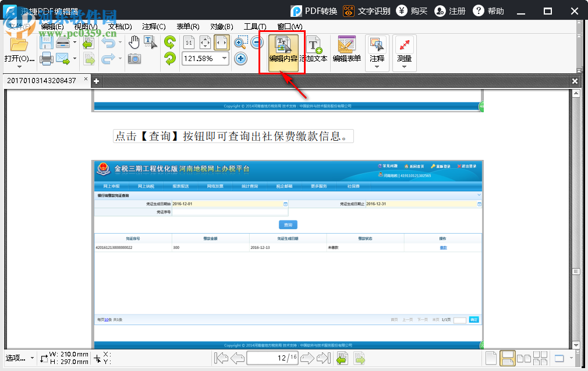The width and height of the screenshot is (588, 371).
Task: Enable continuous scrolling page layout
Action: coord(506,358)
